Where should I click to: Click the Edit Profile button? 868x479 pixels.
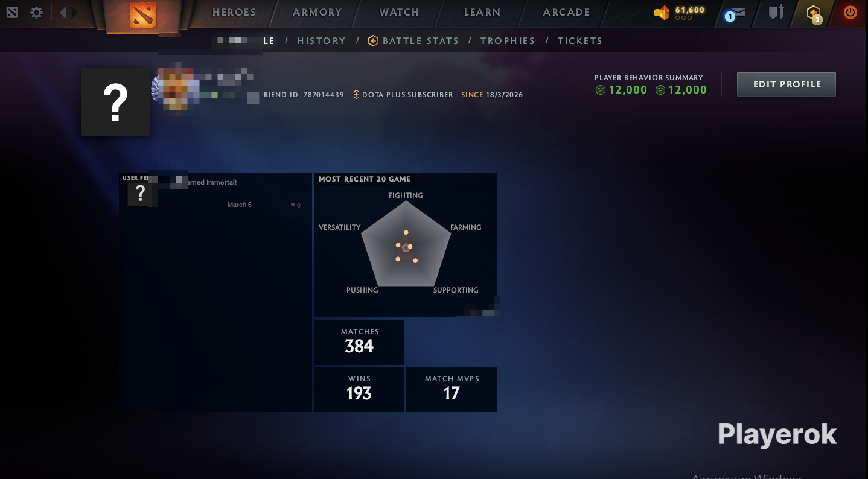pos(787,84)
